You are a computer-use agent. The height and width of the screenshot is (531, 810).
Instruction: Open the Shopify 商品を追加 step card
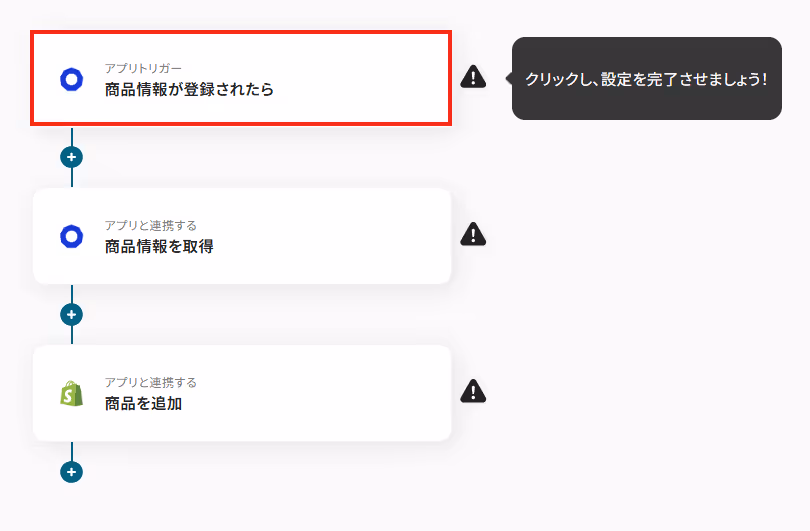click(x=242, y=393)
